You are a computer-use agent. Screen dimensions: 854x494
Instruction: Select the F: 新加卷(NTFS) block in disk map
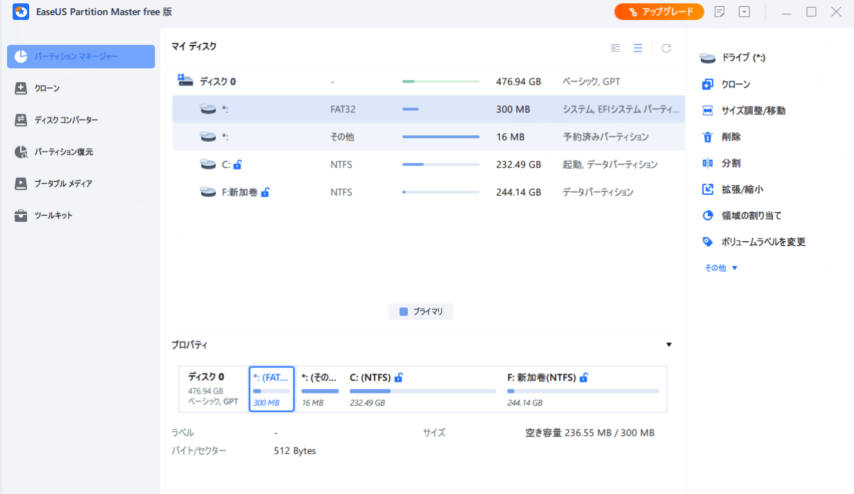583,389
